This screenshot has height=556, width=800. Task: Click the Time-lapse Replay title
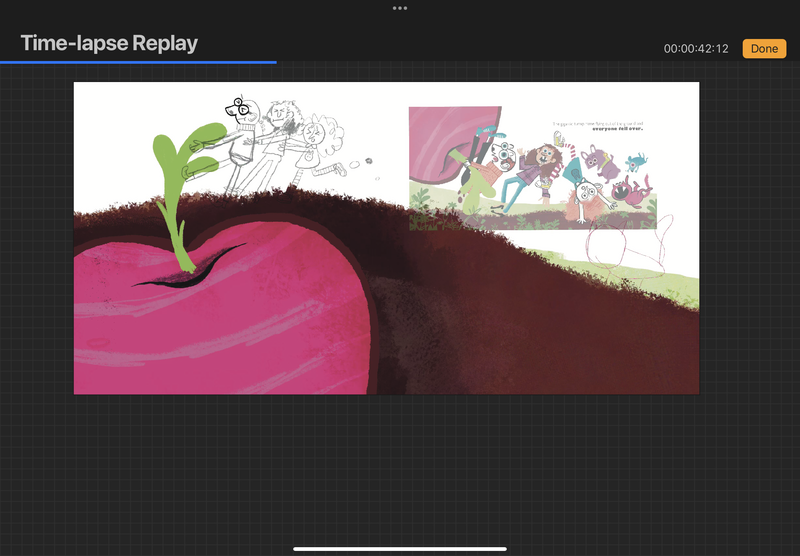110,43
